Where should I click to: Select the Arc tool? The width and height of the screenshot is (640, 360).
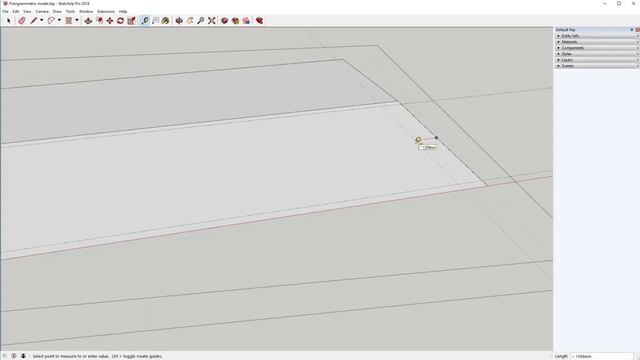(51, 20)
